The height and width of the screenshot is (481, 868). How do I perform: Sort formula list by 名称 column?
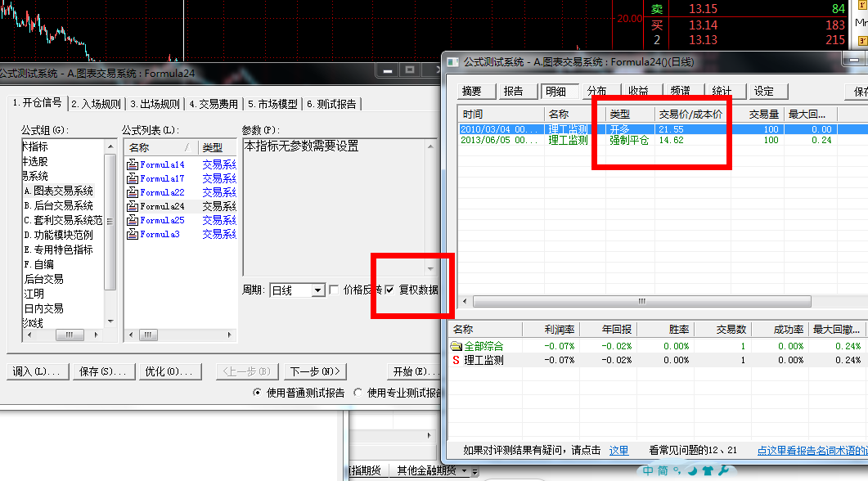pyautogui.click(x=160, y=148)
